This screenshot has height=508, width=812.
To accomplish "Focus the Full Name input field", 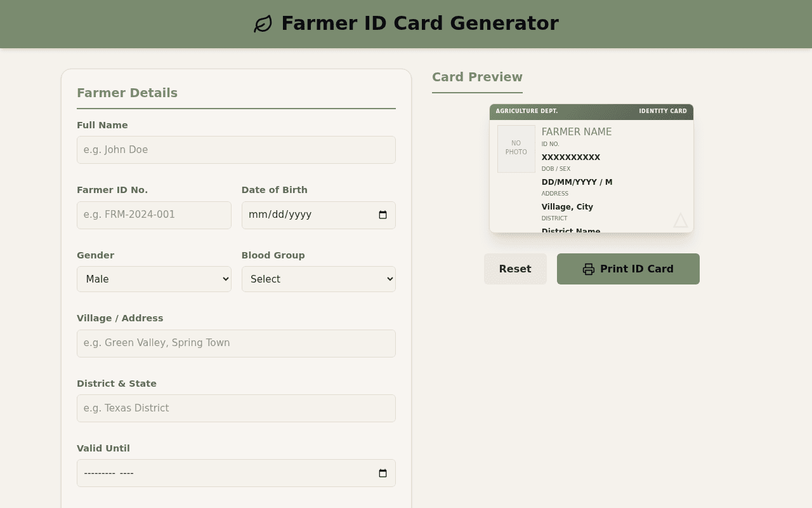I will click(236, 150).
